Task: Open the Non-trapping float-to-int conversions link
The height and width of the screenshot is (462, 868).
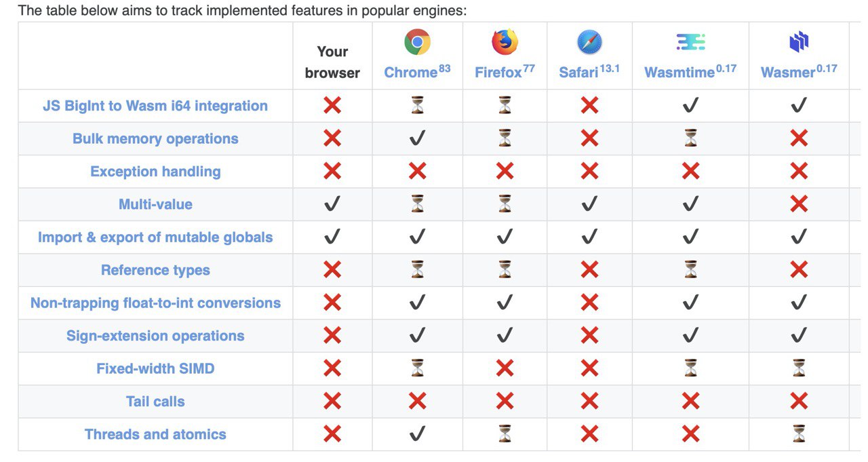Action: pyautogui.click(x=155, y=303)
